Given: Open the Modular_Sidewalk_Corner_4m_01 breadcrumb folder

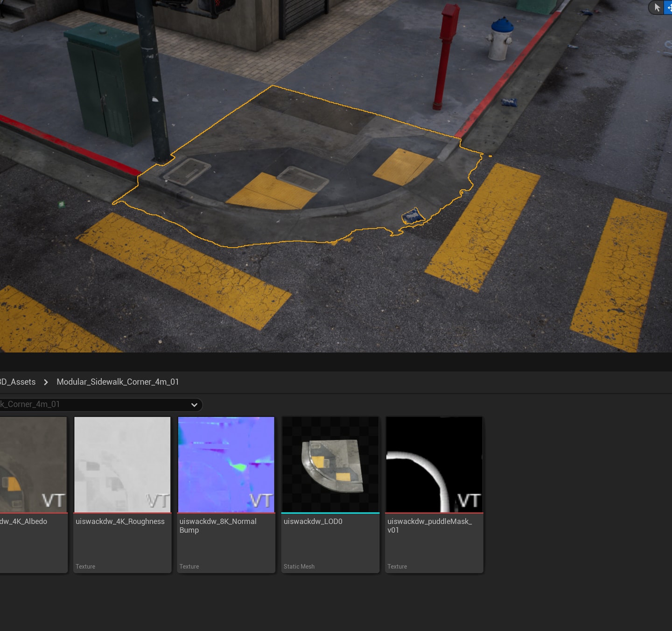Looking at the screenshot, I should [118, 382].
